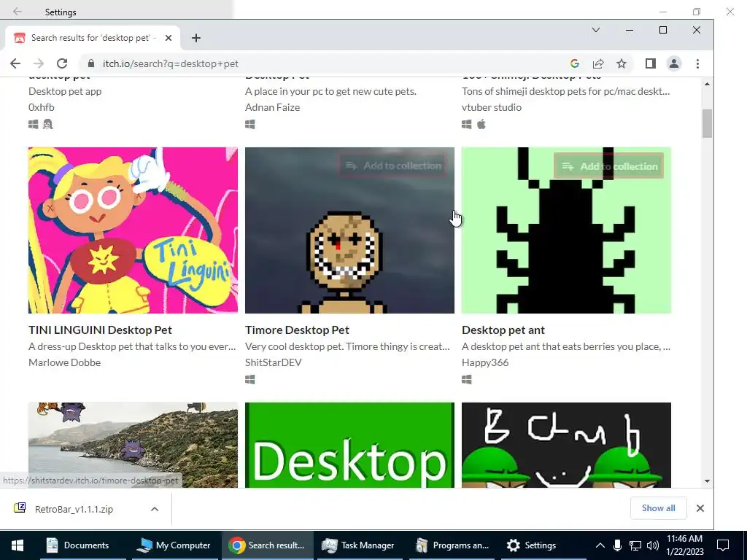Image resolution: width=747 pixels, height=560 pixels.
Task: Click the Windows icon under Happy366
Action: coord(467,379)
